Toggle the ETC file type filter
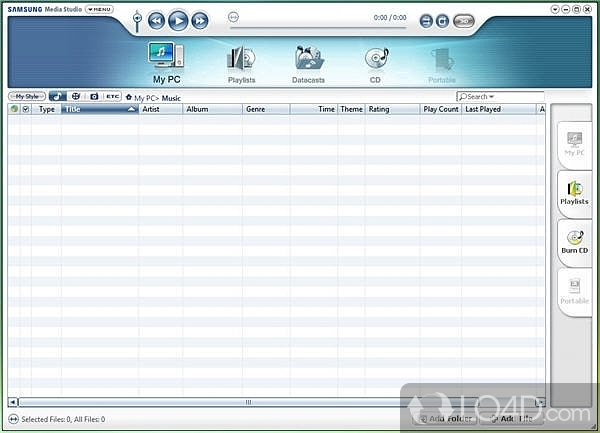Image resolution: width=600 pixels, height=433 pixels. (x=112, y=97)
